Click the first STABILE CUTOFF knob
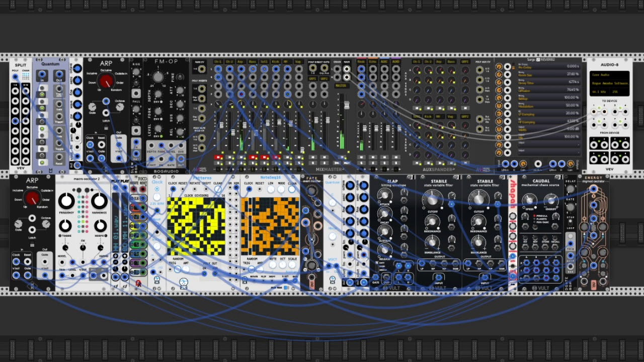Viewport: 644px width, 362px height. click(x=432, y=200)
